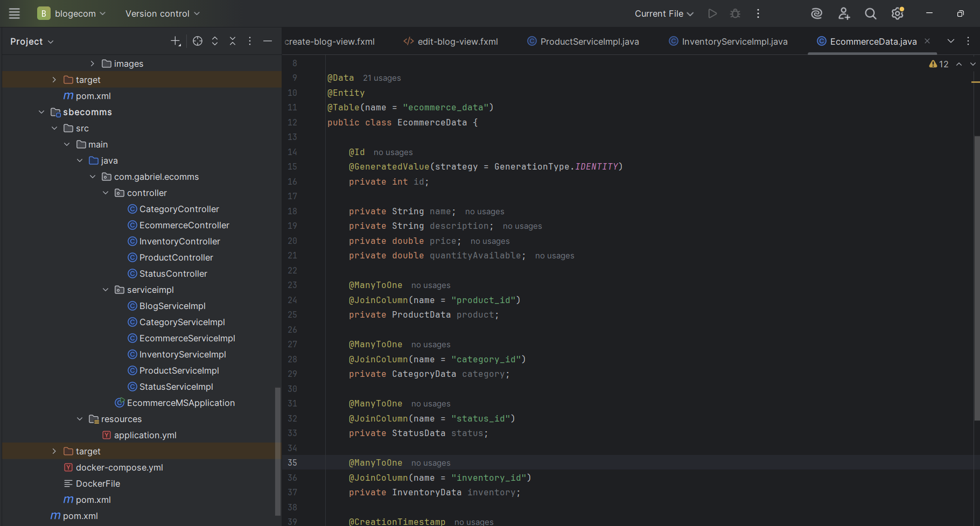This screenshot has width=980, height=526.
Task: Open Search Everywhere magnifier icon
Action: [870, 13]
